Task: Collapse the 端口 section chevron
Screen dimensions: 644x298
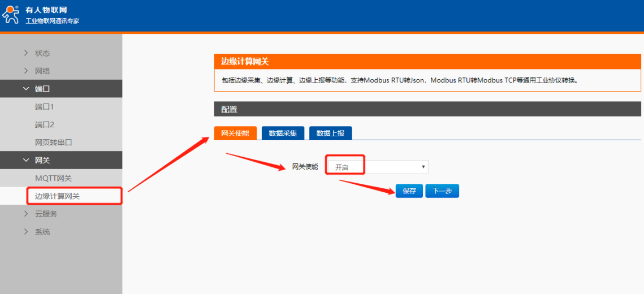Action: pyautogui.click(x=26, y=89)
